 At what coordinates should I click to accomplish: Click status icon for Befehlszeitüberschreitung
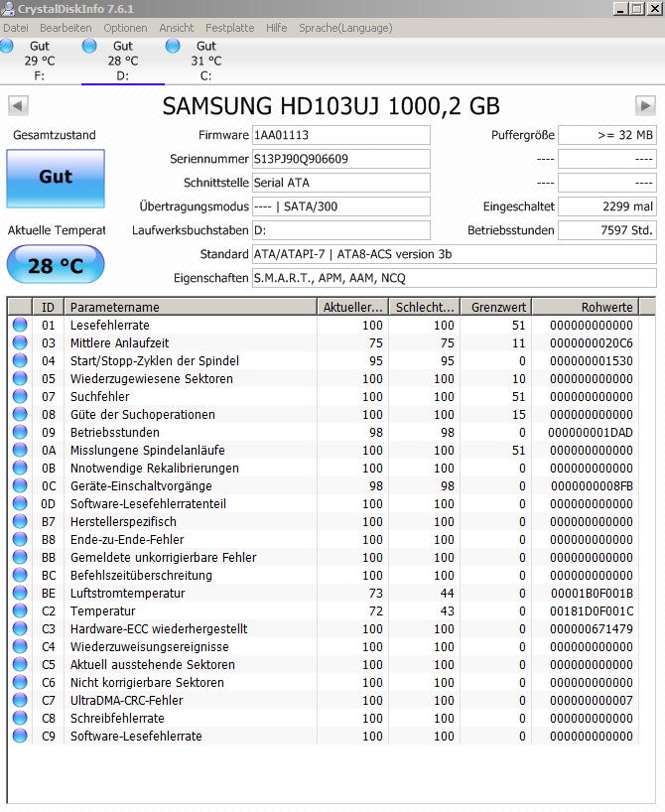pyautogui.click(x=20, y=576)
